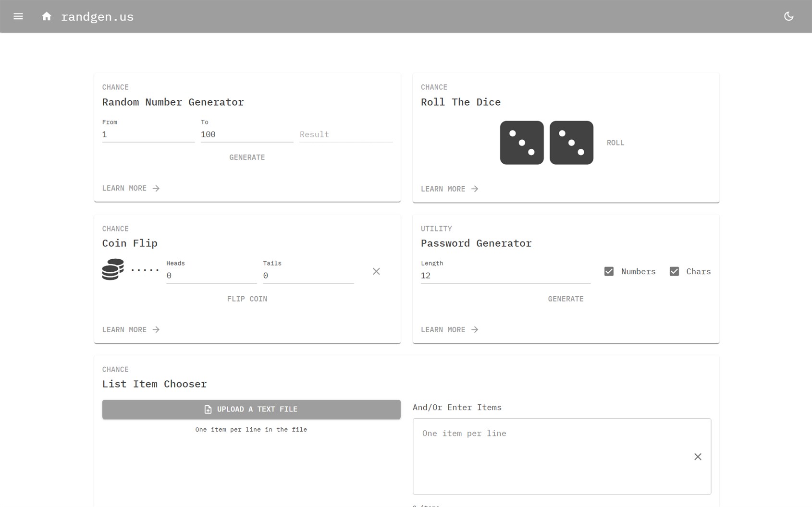Click the Tails count field
This screenshot has height=507, width=812.
coord(308,276)
